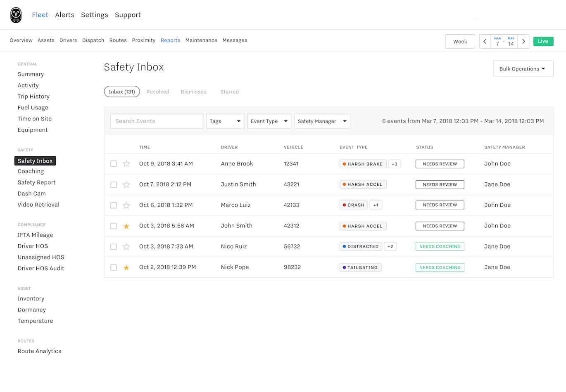This screenshot has width=566, height=392.
Task: Check the box for Anne Brook row
Action: 114,164
